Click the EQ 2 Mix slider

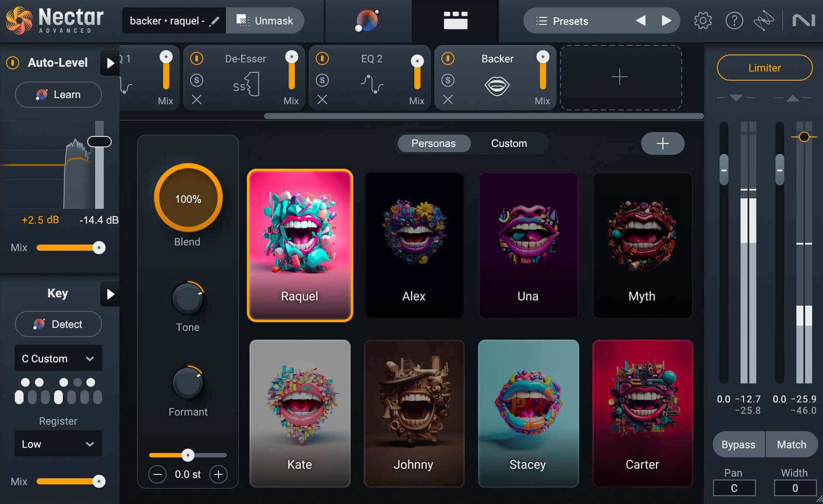(417, 72)
